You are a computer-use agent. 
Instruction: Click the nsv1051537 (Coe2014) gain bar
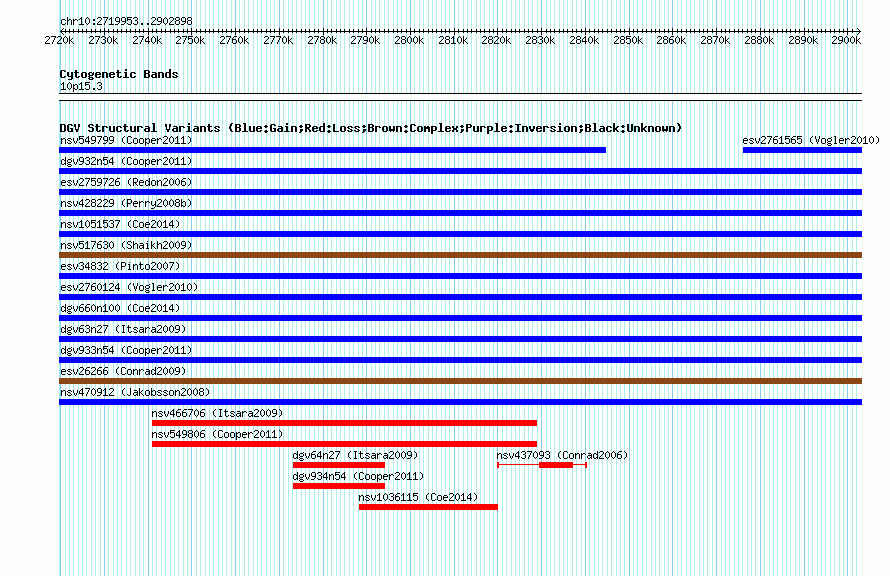tap(460, 234)
